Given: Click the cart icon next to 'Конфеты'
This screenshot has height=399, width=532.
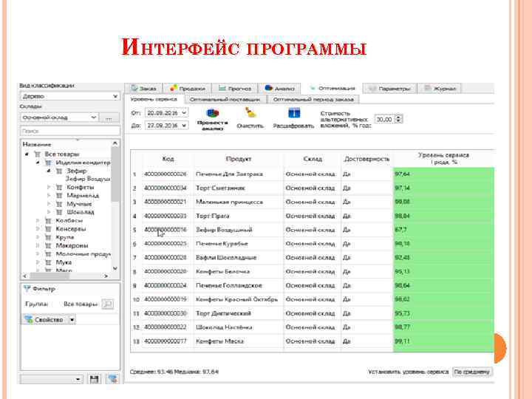Looking at the screenshot, I should 59,187.
